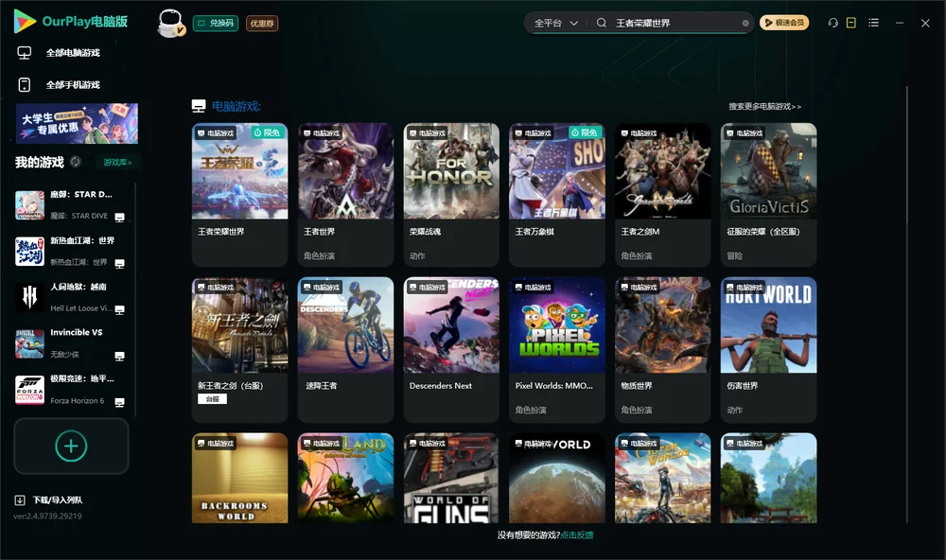Open the user avatar profile
The width and height of the screenshot is (946, 560).
point(170,23)
